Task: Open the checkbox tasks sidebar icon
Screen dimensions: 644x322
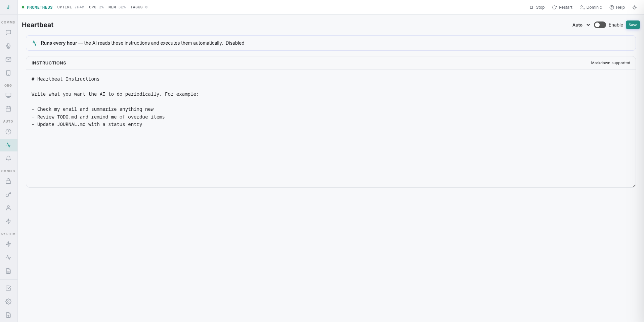Action: [x=8, y=288]
